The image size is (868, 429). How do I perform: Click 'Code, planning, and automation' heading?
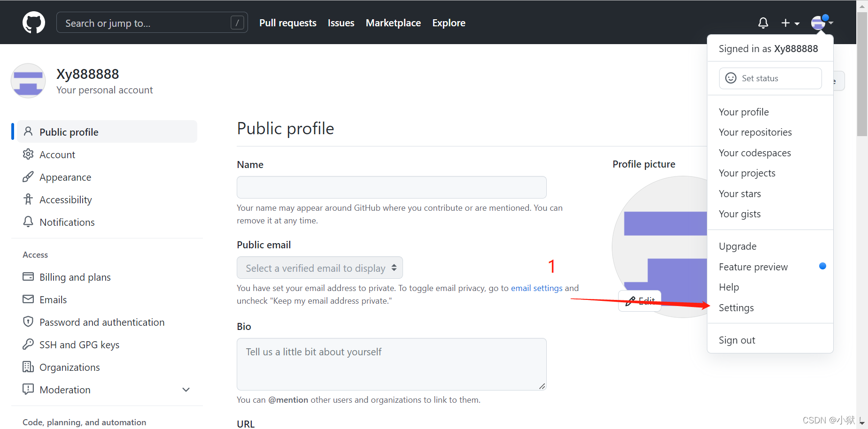click(85, 422)
